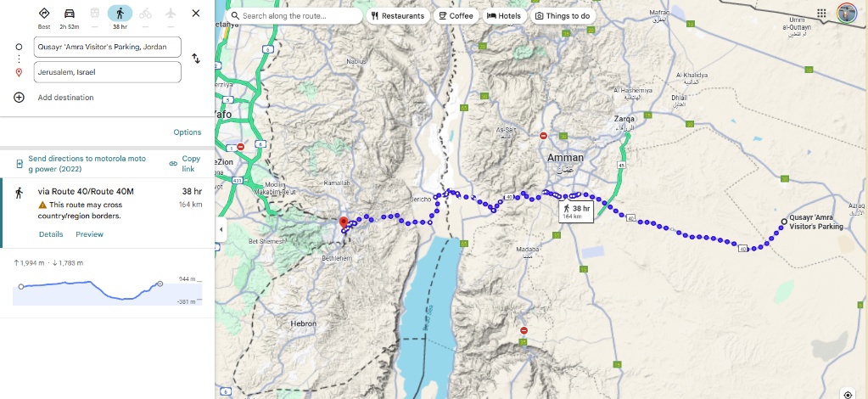Image resolution: width=868 pixels, height=399 pixels.
Task: Open the Google account profile picture
Action: (847, 13)
